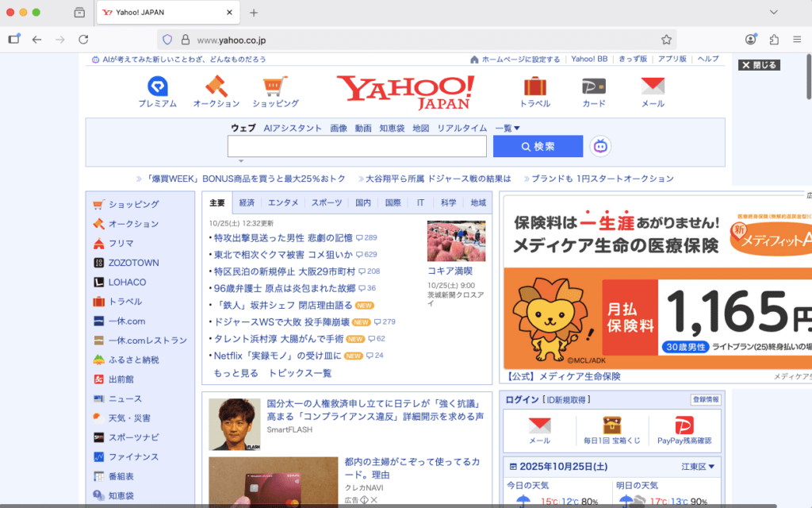Open headline 東北で相次ぐクマ被害 コメ狙いか
Screen dimensions: 812x508
(283, 255)
